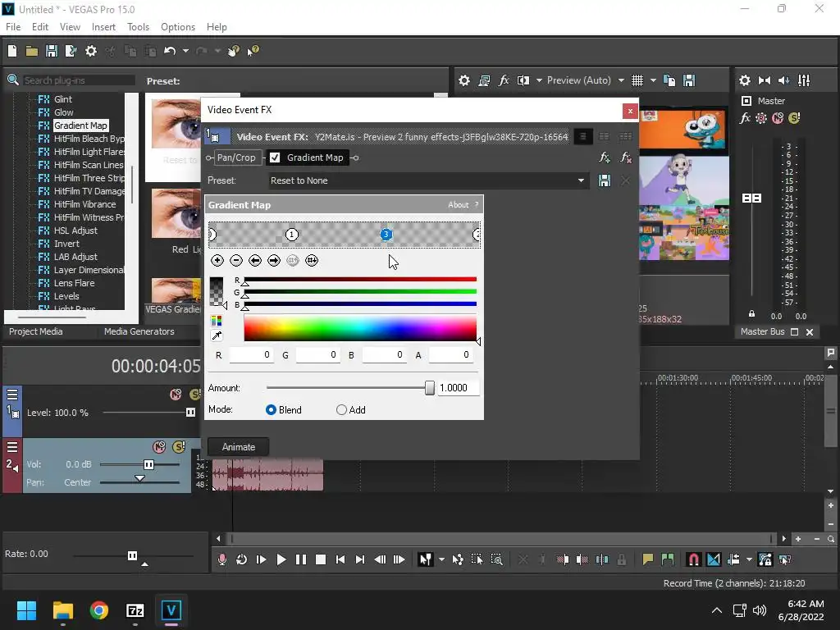Toggle mute on audio track 2
840x630 pixels.
[159, 447]
